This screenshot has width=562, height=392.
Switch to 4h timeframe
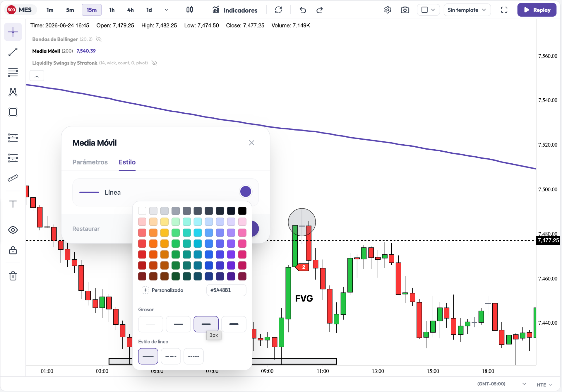[x=131, y=10]
